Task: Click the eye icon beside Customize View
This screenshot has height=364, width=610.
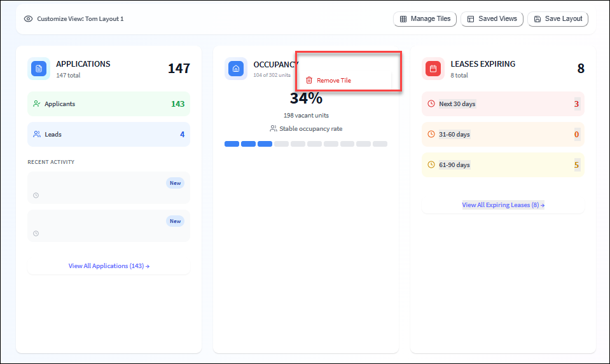Action: pyautogui.click(x=28, y=19)
